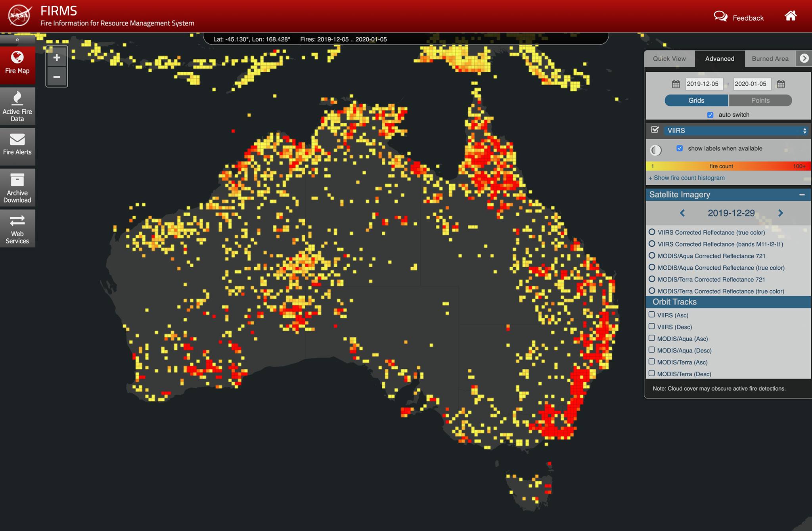Click the fire count color gradient bar
Screen dimensions: 812x531
point(728,166)
